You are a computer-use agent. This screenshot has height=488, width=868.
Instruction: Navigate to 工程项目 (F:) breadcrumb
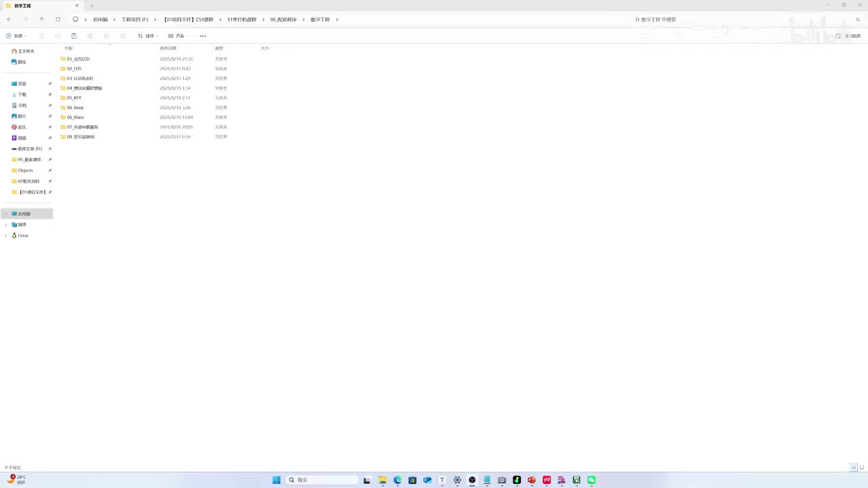pyautogui.click(x=135, y=20)
